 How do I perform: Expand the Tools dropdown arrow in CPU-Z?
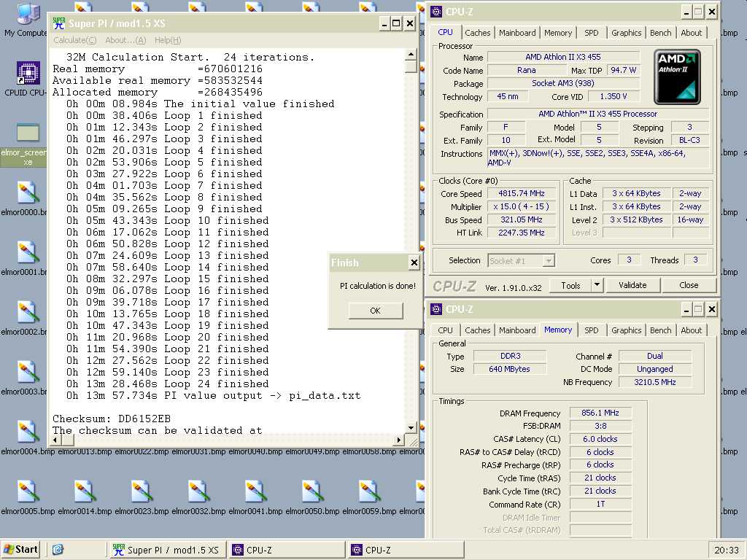pos(597,286)
